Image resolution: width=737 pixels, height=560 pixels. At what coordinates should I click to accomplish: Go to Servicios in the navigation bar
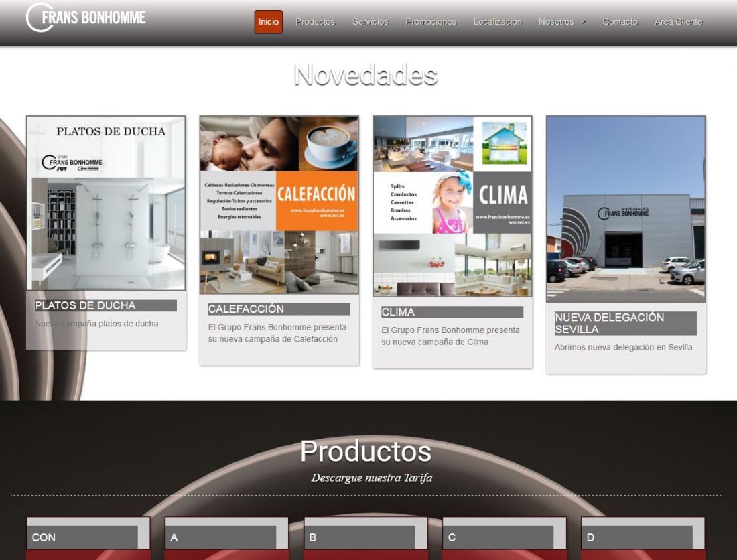pos(371,22)
